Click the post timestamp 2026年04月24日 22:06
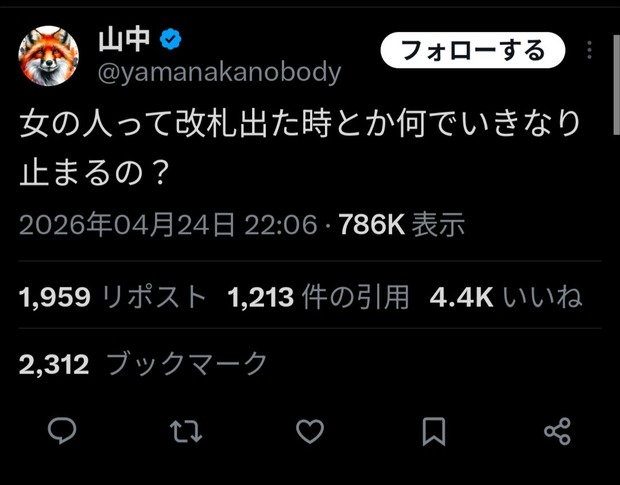 tap(168, 225)
